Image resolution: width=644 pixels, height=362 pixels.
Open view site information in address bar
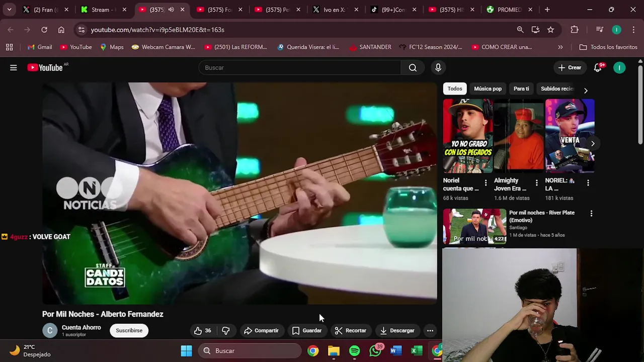click(x=82, y=30)
